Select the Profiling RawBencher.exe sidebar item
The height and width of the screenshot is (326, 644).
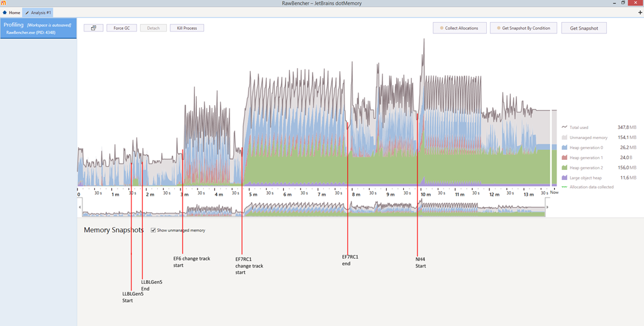[x=38, y=28]
